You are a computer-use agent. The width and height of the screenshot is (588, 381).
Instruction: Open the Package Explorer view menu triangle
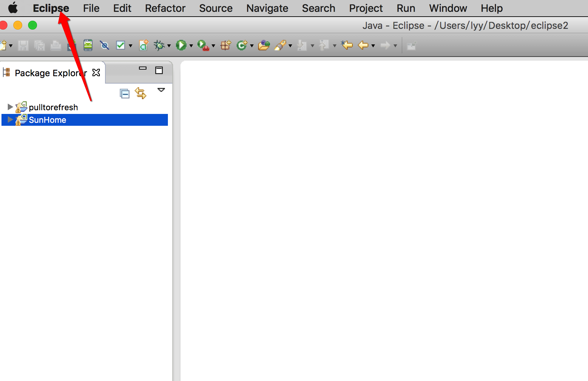161,90
